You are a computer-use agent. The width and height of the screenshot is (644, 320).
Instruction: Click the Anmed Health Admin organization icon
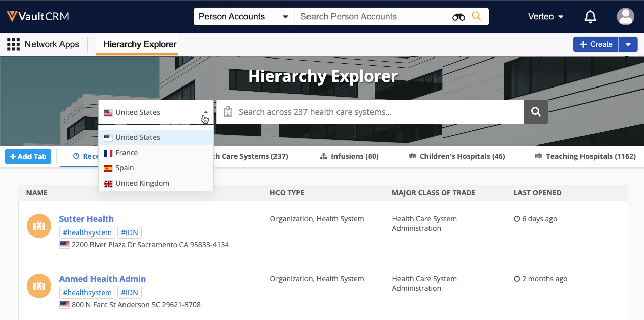pos(39,286)
